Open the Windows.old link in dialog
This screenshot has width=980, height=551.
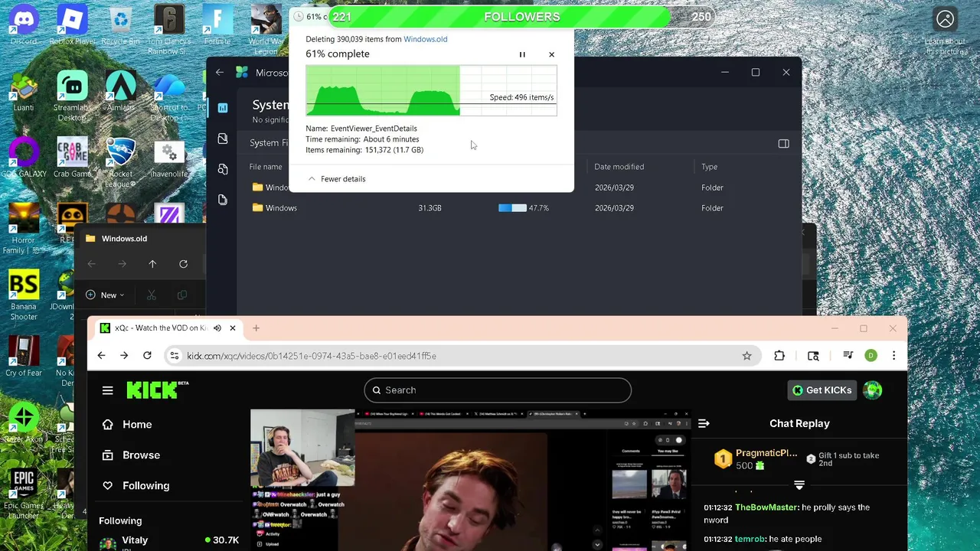coord(425,39)
